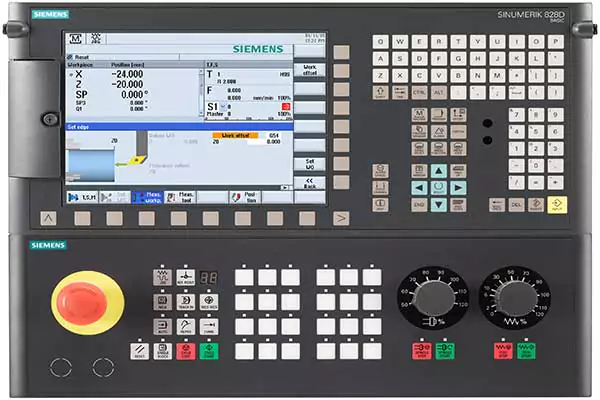Open the PROGRAM MANAGER key

(419, 131)
